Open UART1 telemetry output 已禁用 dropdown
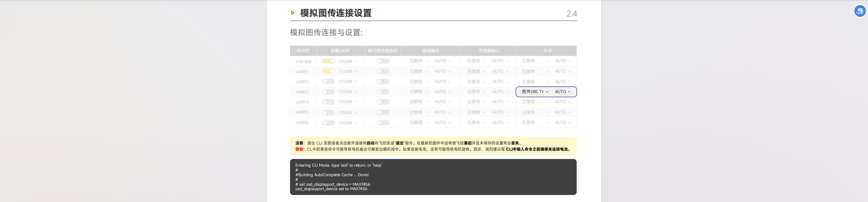This screenshot has width=868, height=202. point(418,71)
